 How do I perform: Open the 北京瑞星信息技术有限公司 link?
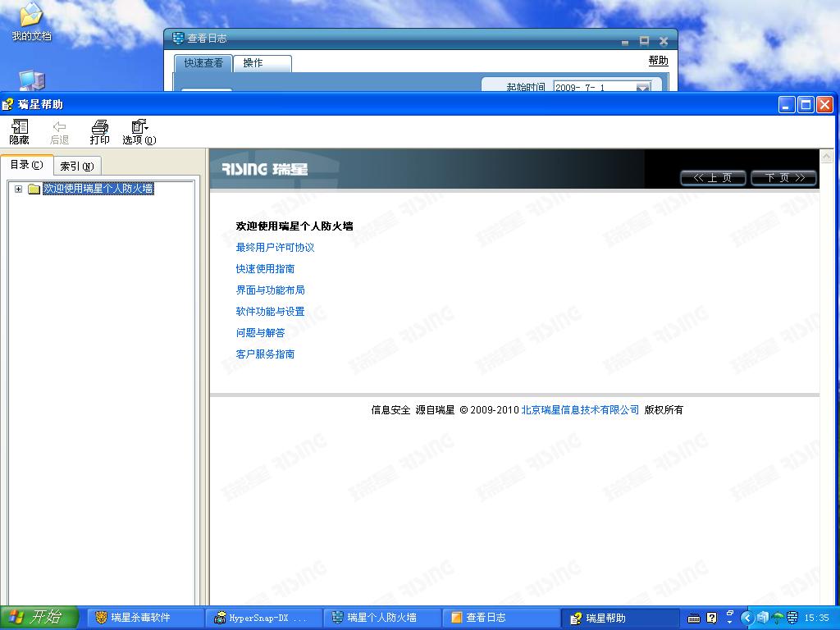pyautogui.click(x=580, y=410)
